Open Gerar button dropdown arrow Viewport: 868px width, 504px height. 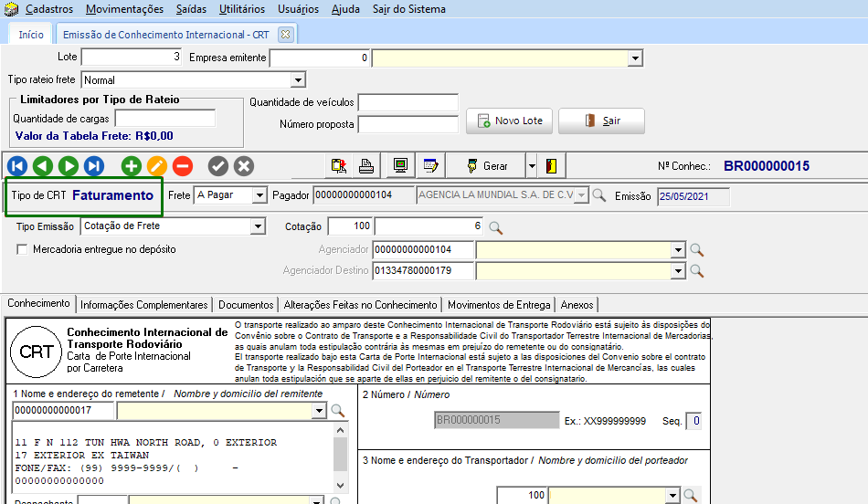point(532,166)
